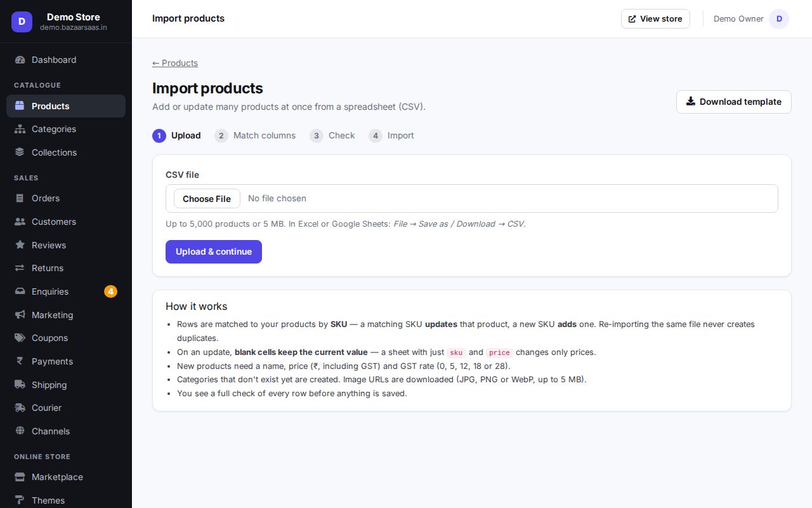Open the Dashboard menu item

click(x=66, y=60)
